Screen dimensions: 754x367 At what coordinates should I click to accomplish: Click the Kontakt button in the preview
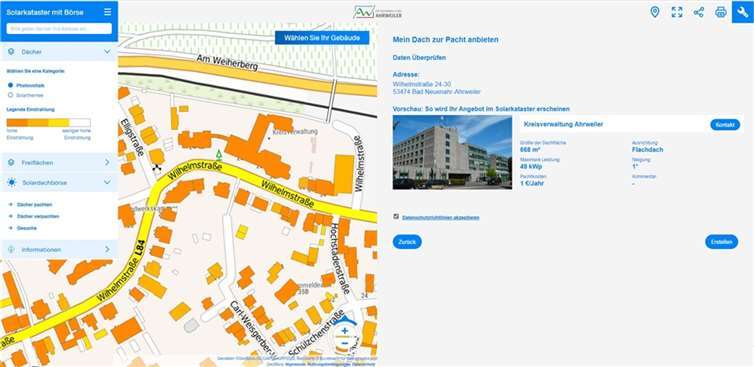point(725,125)
